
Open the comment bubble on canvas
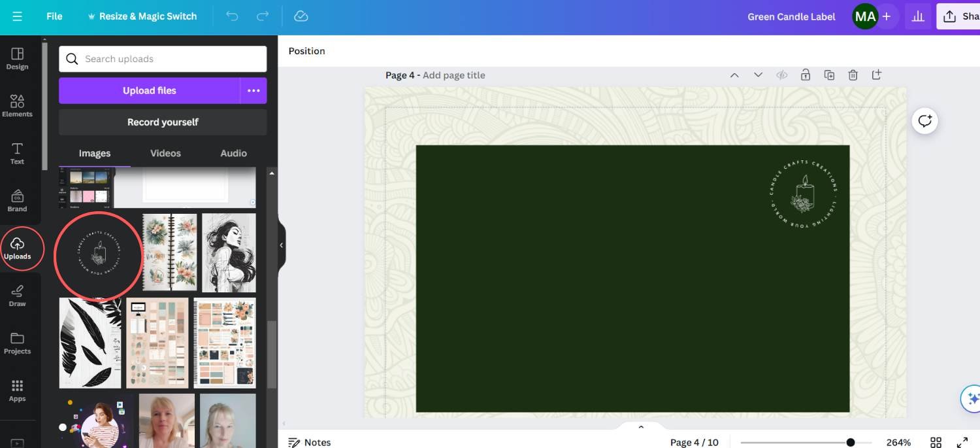[x=925, y=121]
